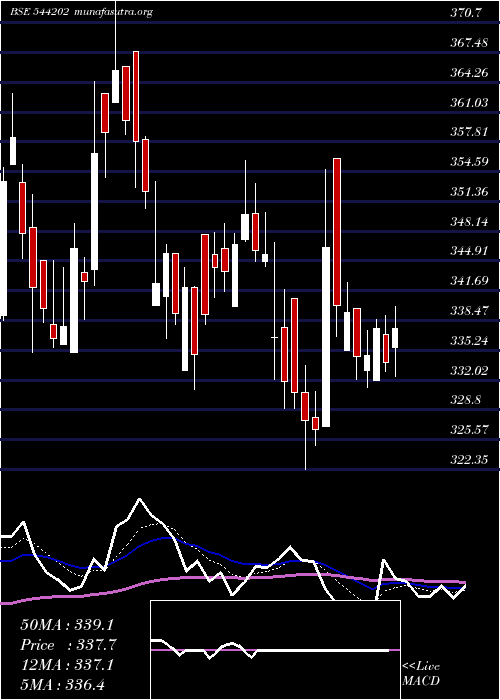Click the 370.7 price axis label
This screenshot has width=500, height=700.
466,13
